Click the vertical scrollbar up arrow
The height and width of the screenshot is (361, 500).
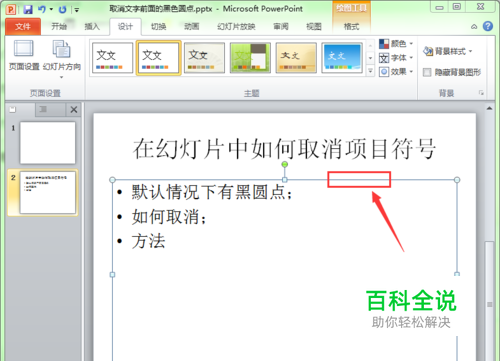coord(489,108)
